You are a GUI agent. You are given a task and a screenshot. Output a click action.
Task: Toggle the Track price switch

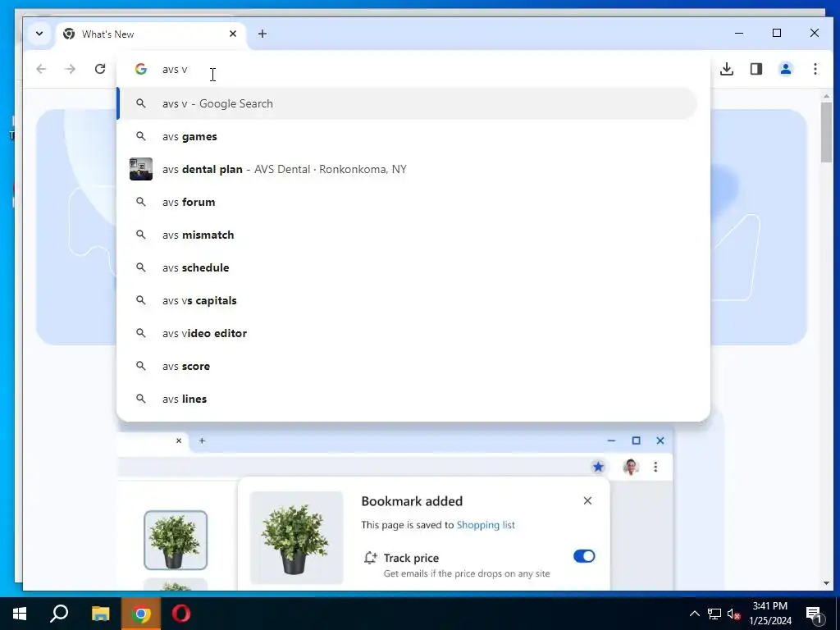pos(584,556)
